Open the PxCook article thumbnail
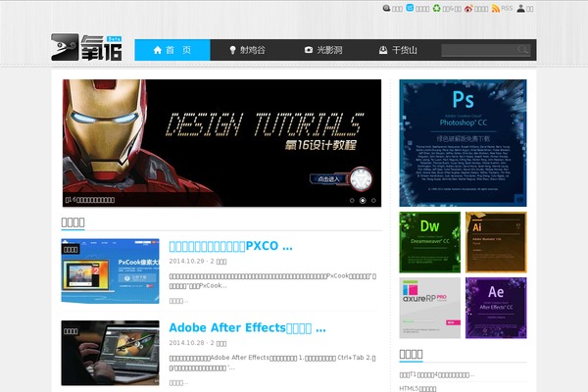Viewport: 588px width, 392px height. pos(110,270)
